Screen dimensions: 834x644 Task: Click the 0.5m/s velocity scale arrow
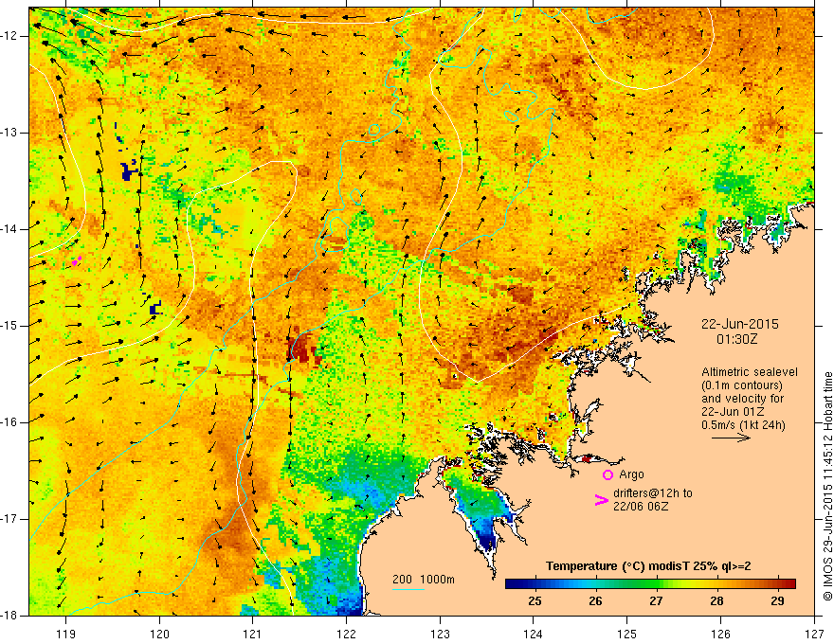(731, 438)
